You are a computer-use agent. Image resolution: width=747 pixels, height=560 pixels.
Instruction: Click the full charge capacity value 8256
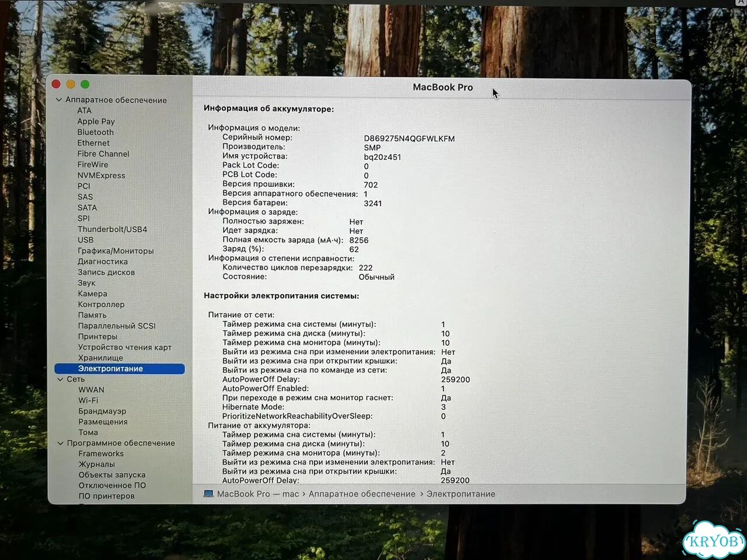tap(359, 240)
